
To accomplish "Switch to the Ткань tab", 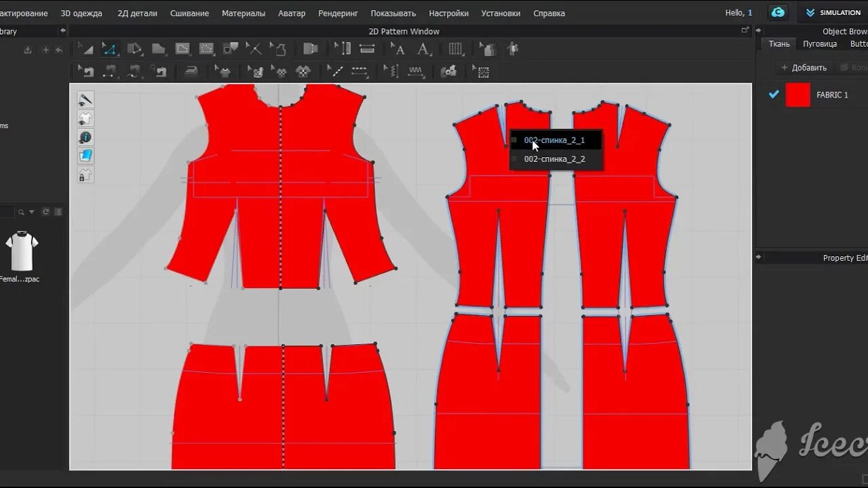I will (x=778, y=43).
